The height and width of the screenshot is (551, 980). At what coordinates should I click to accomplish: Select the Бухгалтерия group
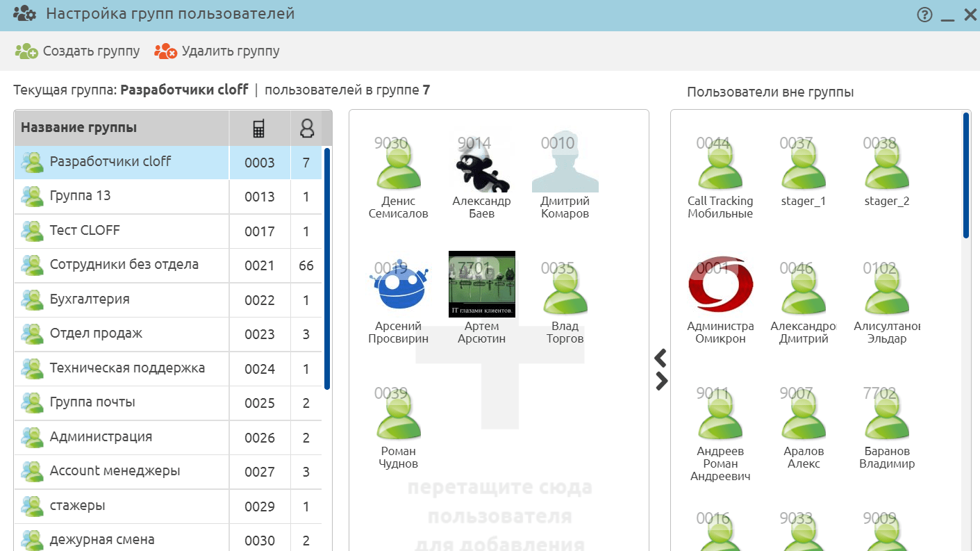tap(90, 299)
